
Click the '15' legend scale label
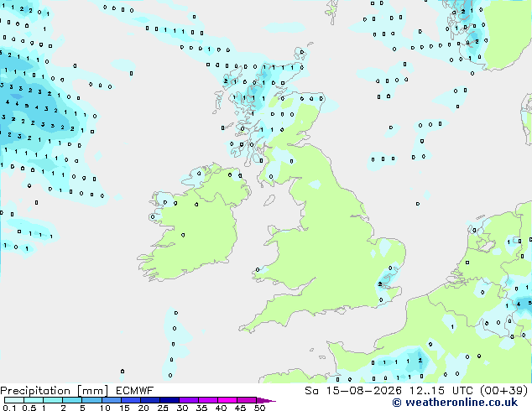124,408
